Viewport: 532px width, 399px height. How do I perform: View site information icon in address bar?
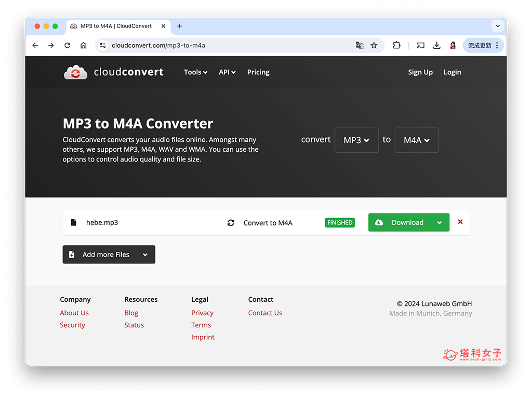[103, 46]
